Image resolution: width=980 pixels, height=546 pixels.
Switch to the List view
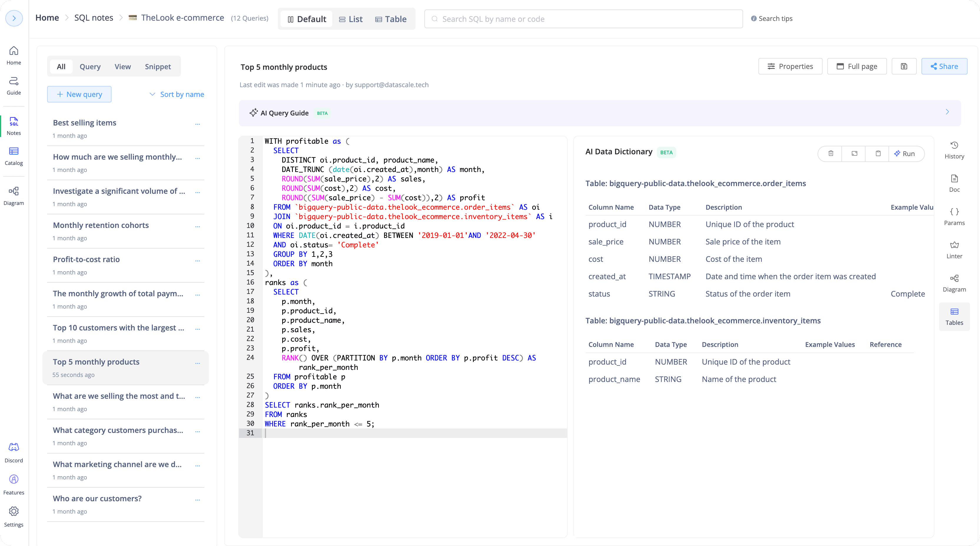(351, 19)
